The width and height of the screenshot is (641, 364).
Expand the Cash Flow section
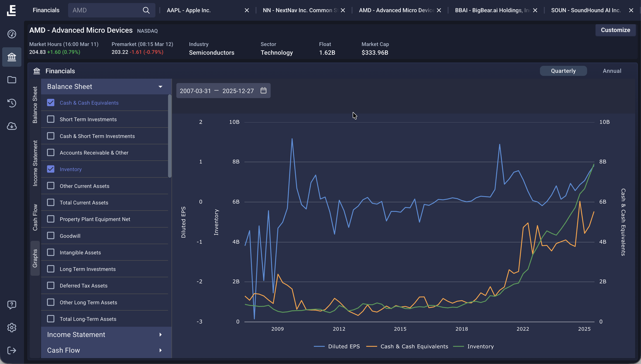[160, 350]
